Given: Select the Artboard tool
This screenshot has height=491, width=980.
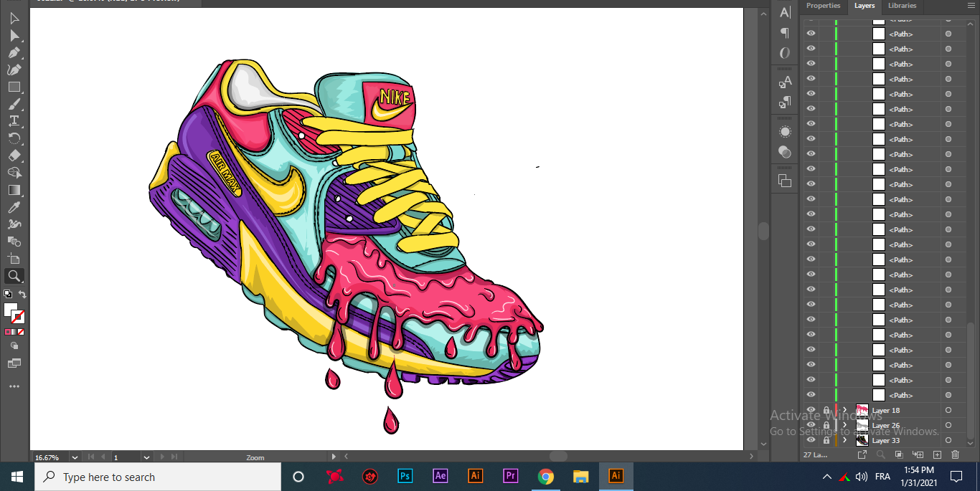Looking at the screenshot, I should (14, 259).
